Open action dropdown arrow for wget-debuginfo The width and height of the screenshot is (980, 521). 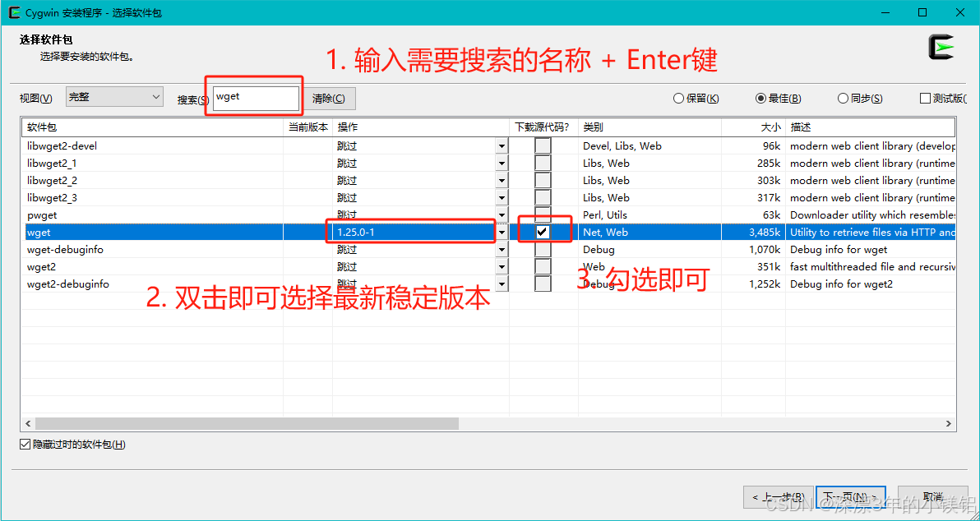[x=502, y=250]
